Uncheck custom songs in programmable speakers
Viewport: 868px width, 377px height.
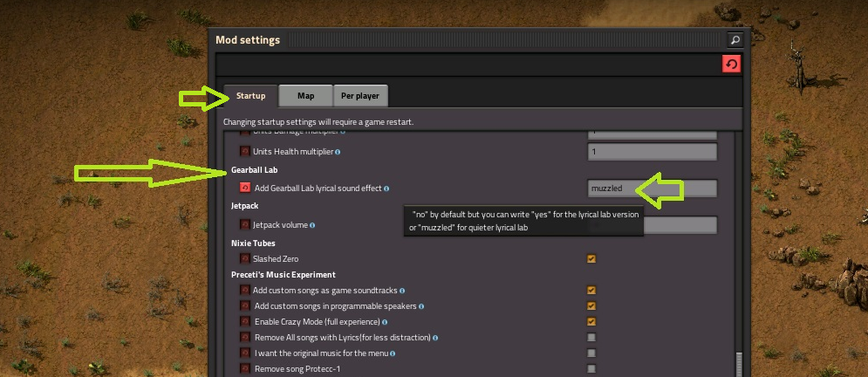point(591,305)
